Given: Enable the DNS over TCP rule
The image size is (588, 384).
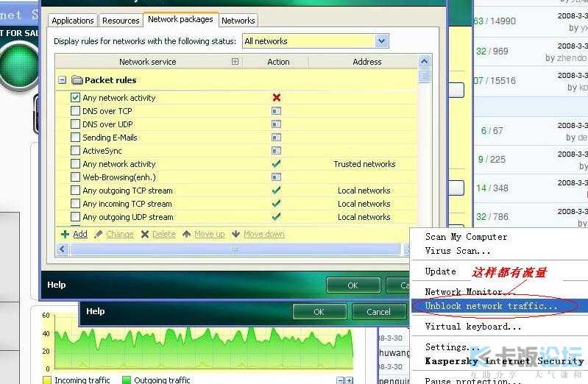Looking at the screenshot, I should 75,111.
